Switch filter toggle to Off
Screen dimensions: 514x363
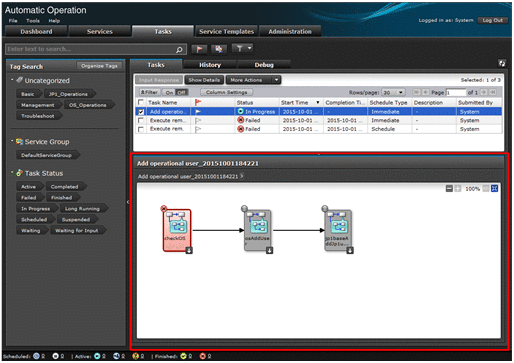181,92
